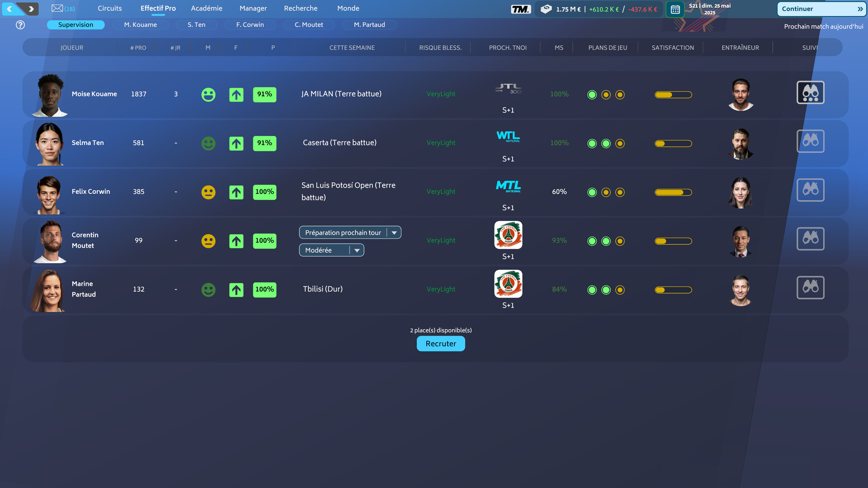Switch to the F. Corwin tab
The height and width of the screenshot is (488, 868).
[x=250, y=25]
